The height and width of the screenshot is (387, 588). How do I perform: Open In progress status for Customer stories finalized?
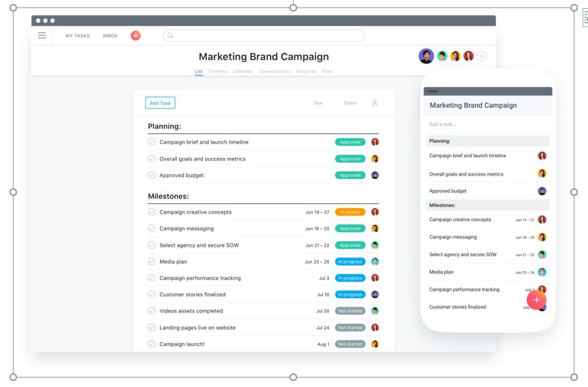[x=350, y=295]
